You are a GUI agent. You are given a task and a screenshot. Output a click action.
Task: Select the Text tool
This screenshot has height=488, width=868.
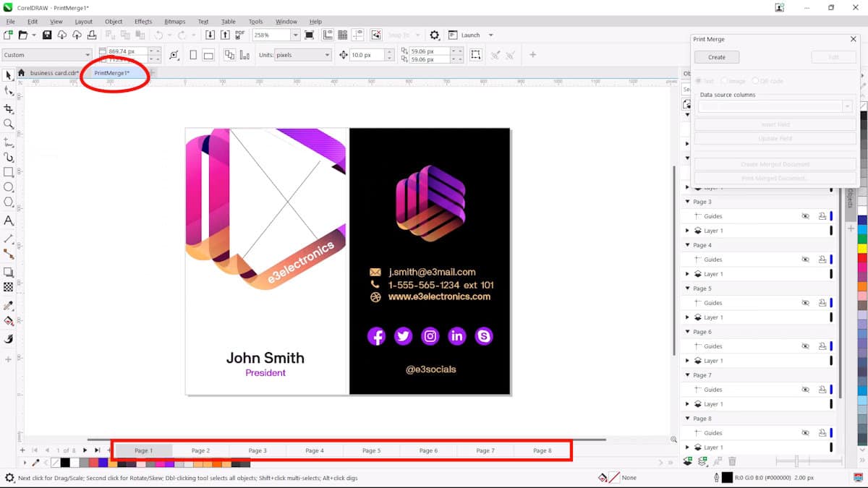point(9,221)
